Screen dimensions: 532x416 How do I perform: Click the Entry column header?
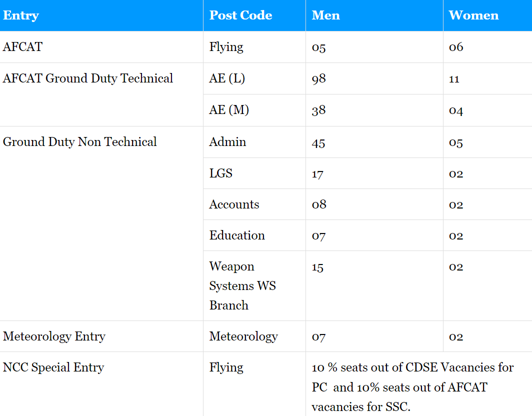pyautogui.click(x=21, y=15)
